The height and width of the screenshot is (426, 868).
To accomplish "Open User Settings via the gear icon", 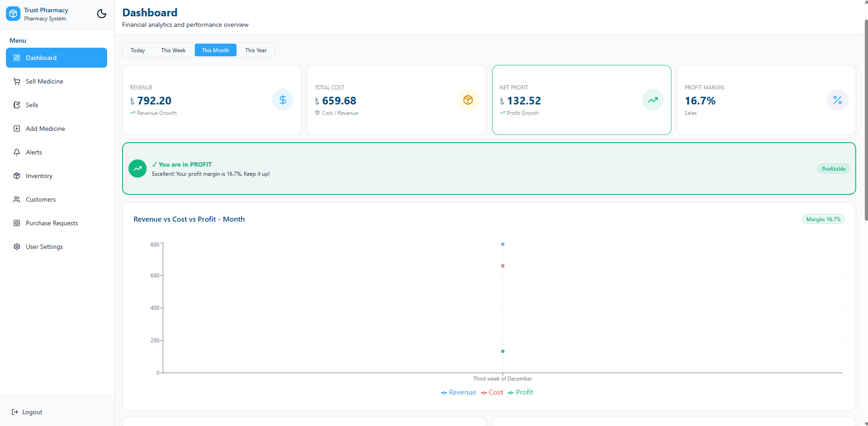I will [x=17, y=247].
